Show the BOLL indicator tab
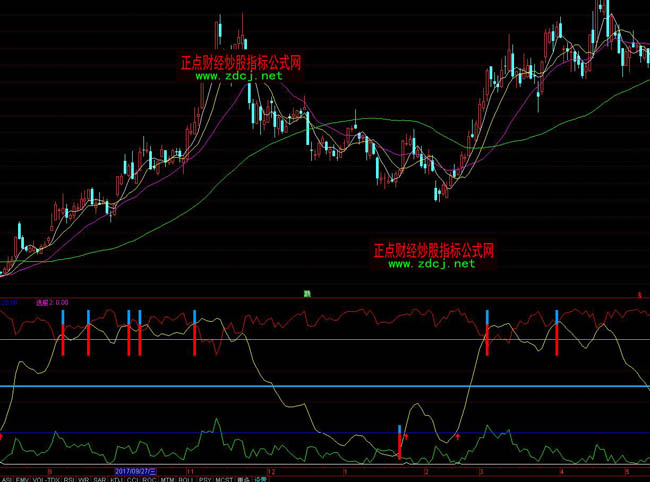 [x=186, y=478]
